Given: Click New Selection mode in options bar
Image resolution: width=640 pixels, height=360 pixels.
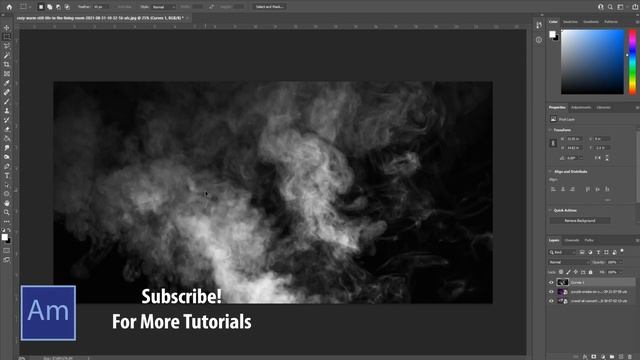Looking at the screenshot, I should (x=41, y=7).
